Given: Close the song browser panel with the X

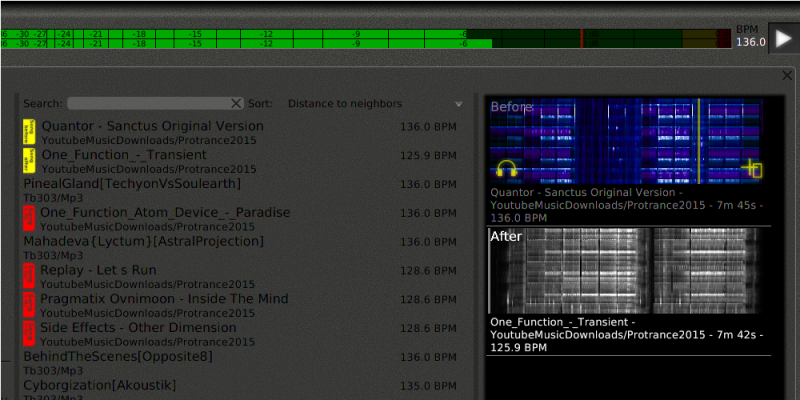Looking at the screenshot, I should coord(787,76).
